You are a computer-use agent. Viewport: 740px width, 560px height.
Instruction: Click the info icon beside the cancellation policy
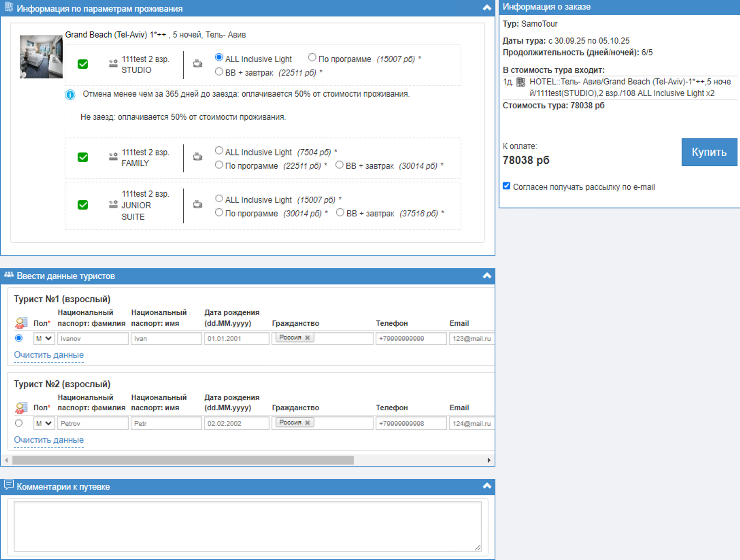[x=70, y=95]
